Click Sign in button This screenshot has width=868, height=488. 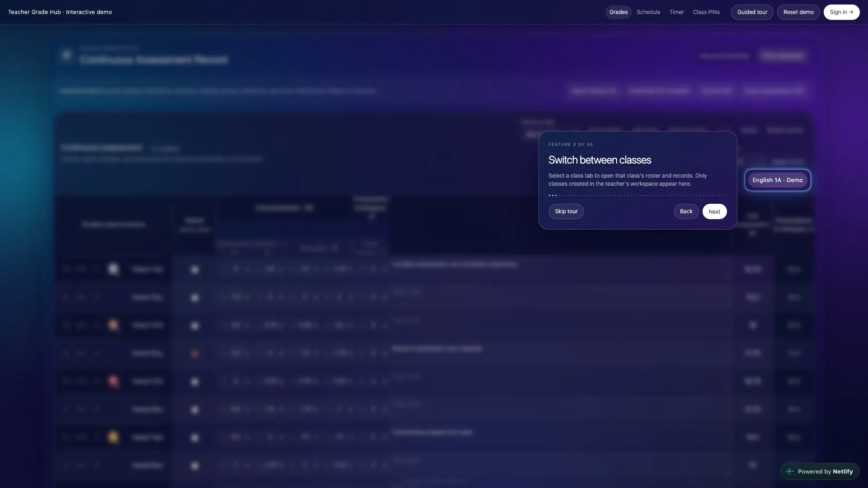click(x=841, y=12)
